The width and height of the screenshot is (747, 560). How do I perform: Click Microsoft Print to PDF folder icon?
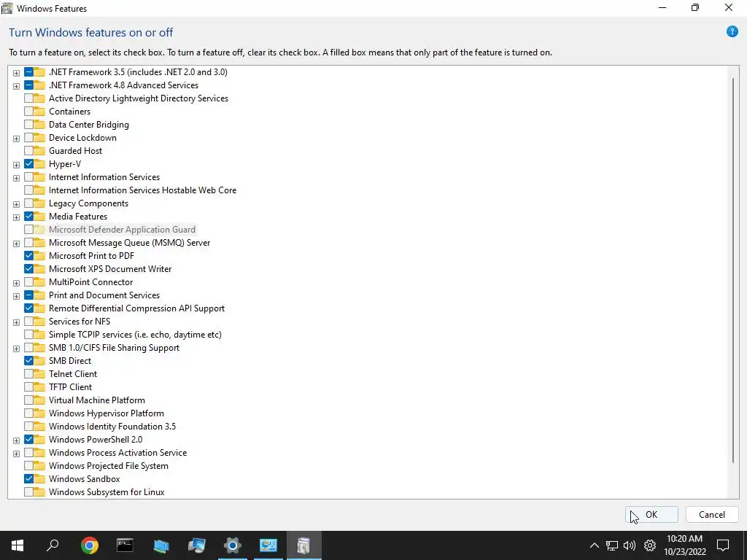(39, 256)
